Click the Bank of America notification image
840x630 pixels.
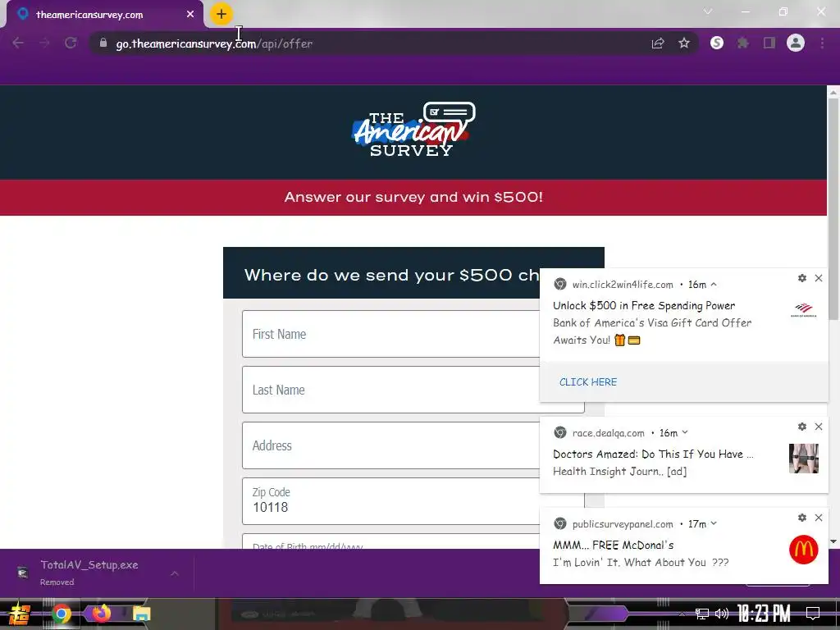804,309
